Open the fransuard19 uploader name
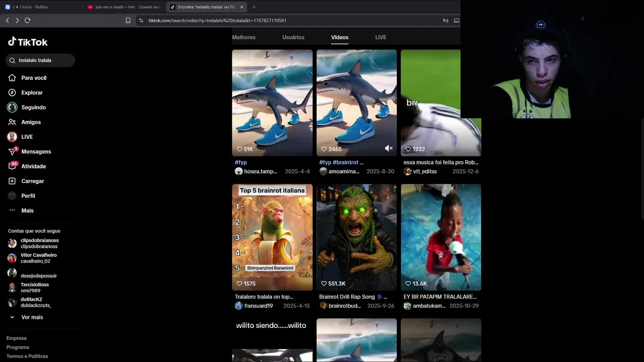 [259, 306]
